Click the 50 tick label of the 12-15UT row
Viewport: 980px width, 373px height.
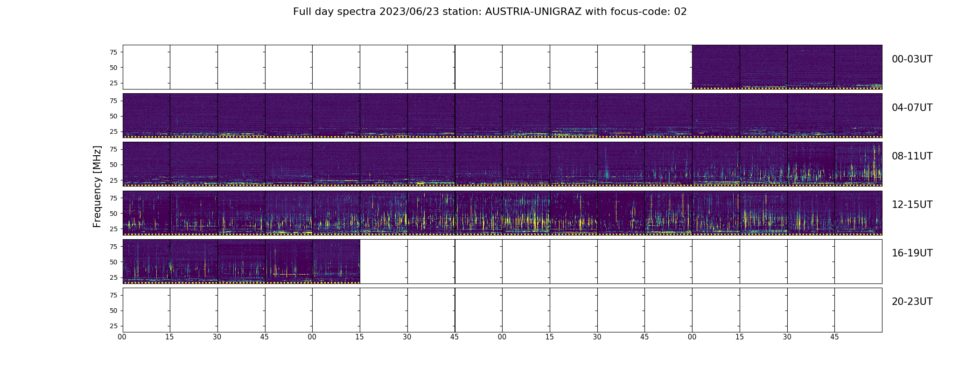point(113,214)
